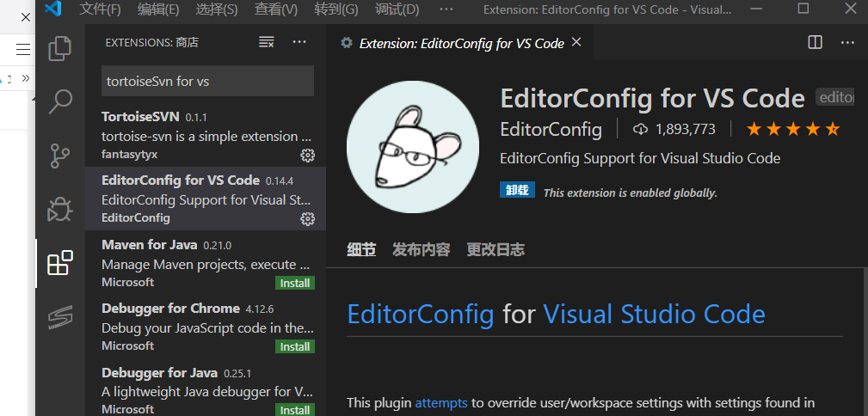Open extensions panel more actions ellipsis

point(299,42)
